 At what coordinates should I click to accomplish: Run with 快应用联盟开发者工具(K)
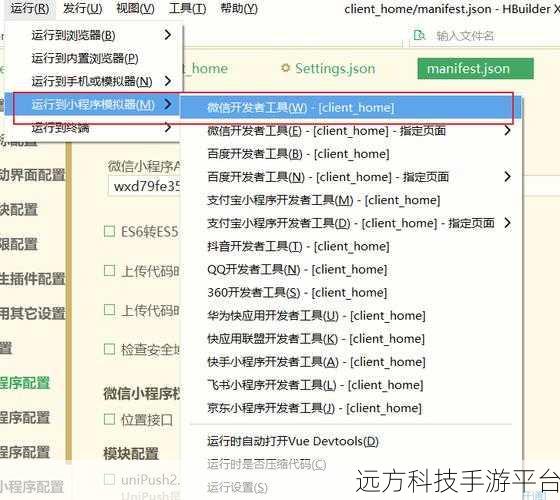pyautogui.click(x=351, y=339)
